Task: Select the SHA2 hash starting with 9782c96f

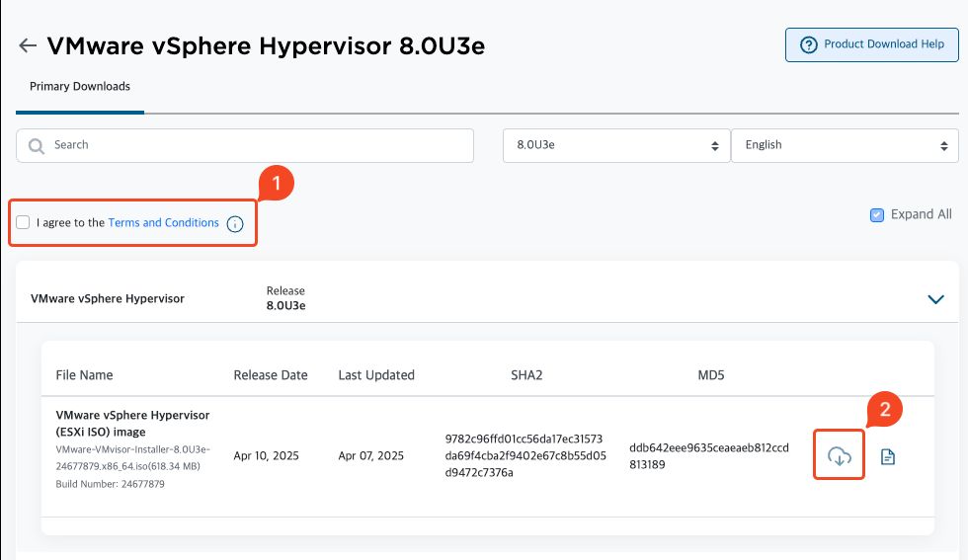Action: (525, 455)
